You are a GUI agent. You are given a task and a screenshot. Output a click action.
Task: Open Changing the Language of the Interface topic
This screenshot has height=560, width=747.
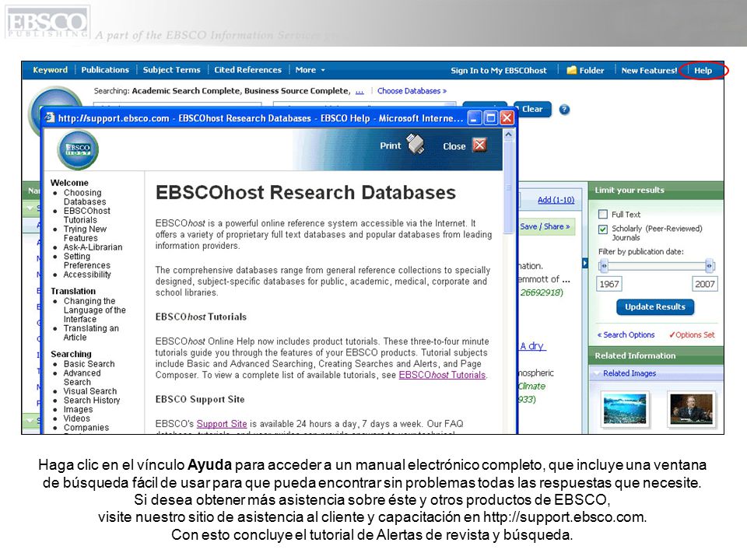pyautogui.click(x=94, y=310)
